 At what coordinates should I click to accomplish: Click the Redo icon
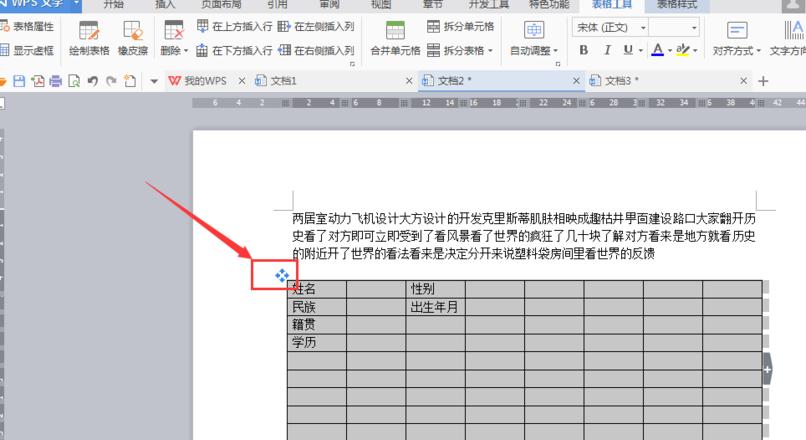tap(111, 81)
